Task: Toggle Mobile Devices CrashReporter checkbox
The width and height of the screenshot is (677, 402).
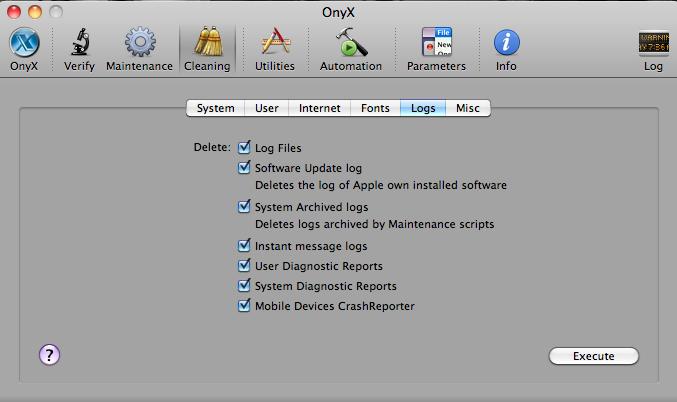Action: [244, 305]
